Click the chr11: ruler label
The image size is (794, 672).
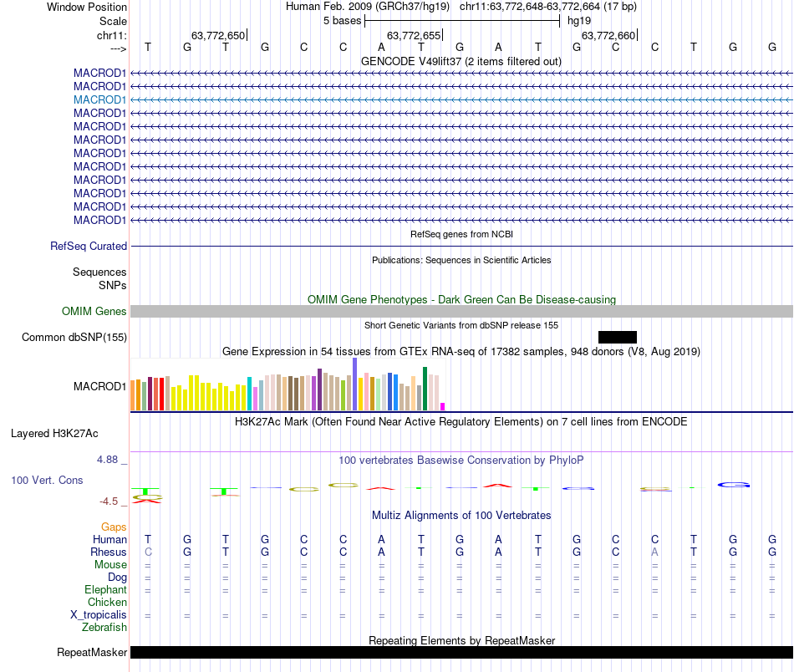[x=111, y=35]
